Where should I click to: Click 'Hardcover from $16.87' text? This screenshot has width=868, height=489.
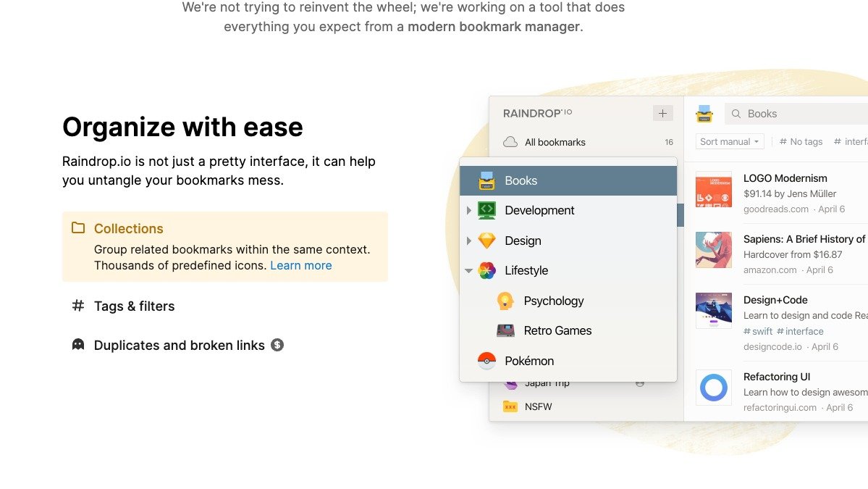coord(793,255)
